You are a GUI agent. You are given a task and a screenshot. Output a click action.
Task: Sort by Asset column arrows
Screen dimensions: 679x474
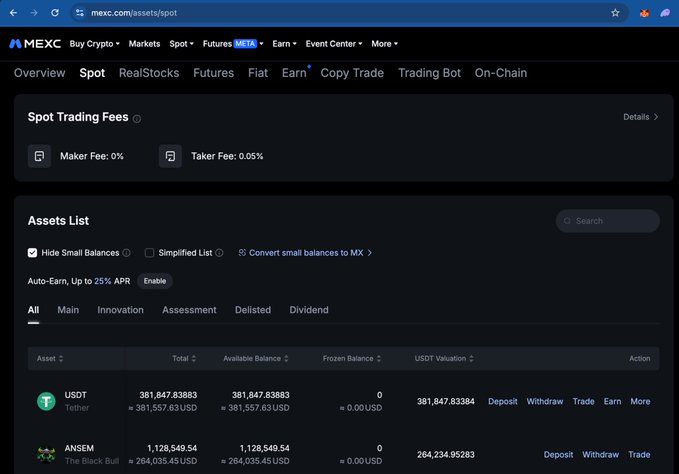(x=61, y=358)
